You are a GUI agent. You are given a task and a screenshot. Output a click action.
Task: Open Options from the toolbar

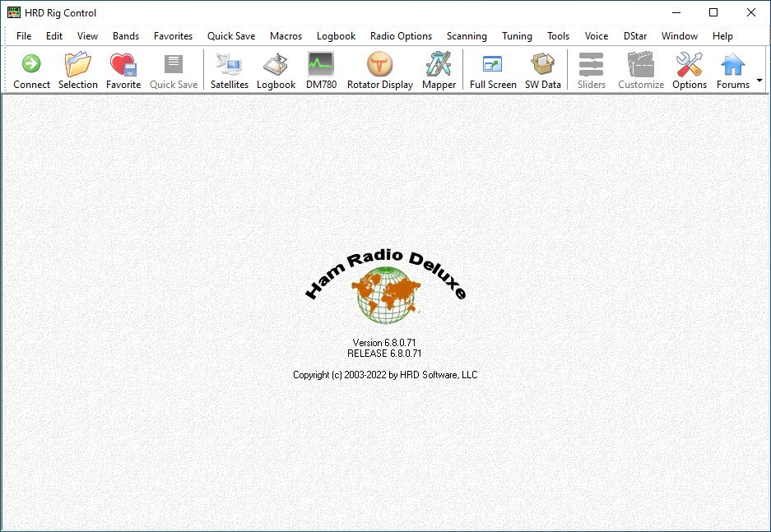pyautogui.click(x=690, y=70)
